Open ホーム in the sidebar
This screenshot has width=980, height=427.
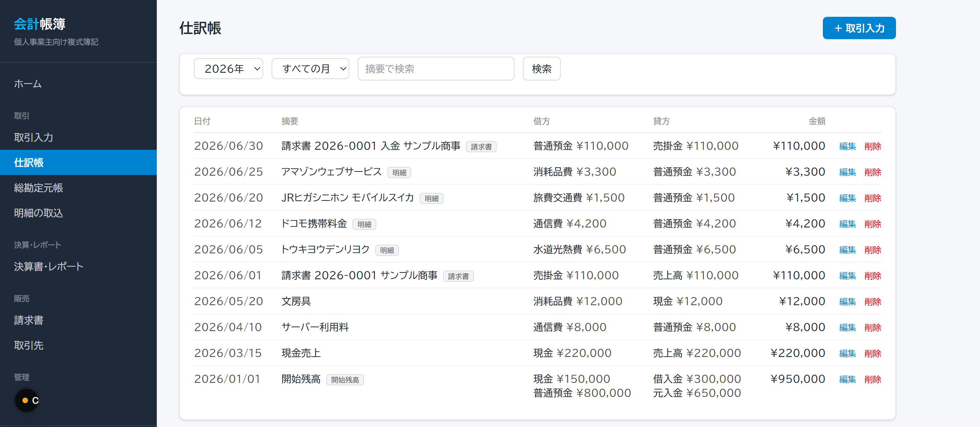(x=78, y=84)
